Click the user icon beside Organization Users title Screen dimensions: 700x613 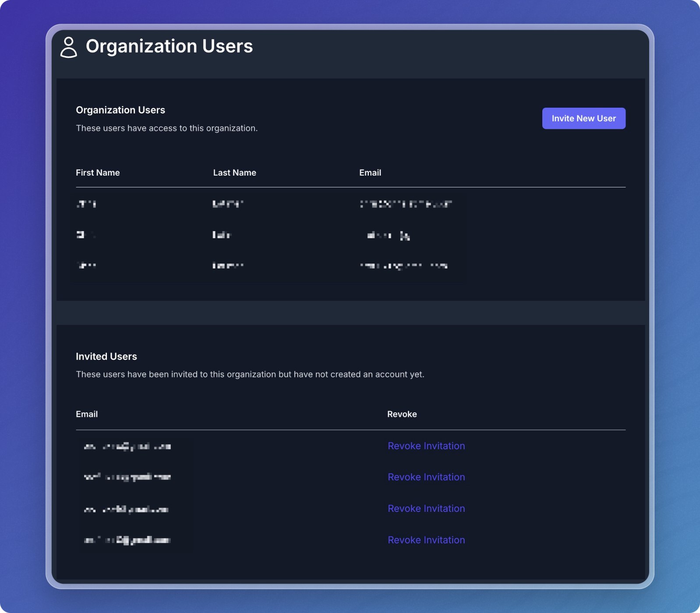[68, 47]
